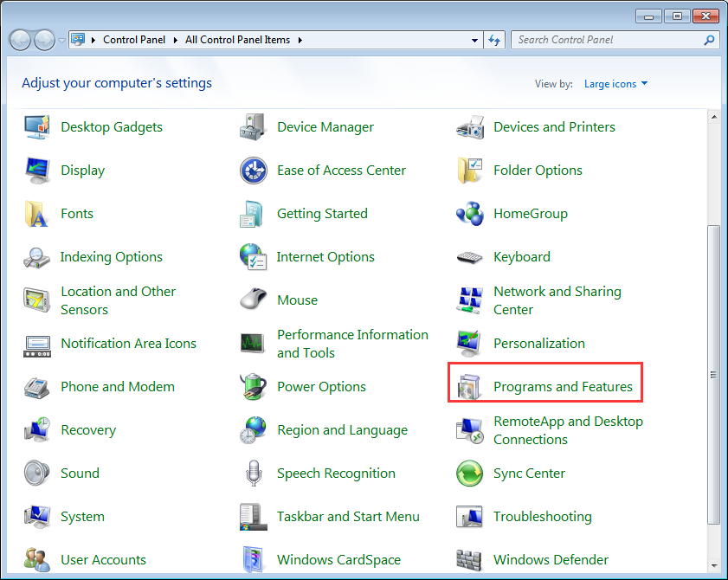Select All Control Panel Items breadcrumb
The image size is (728, 580).
point(239,40)
